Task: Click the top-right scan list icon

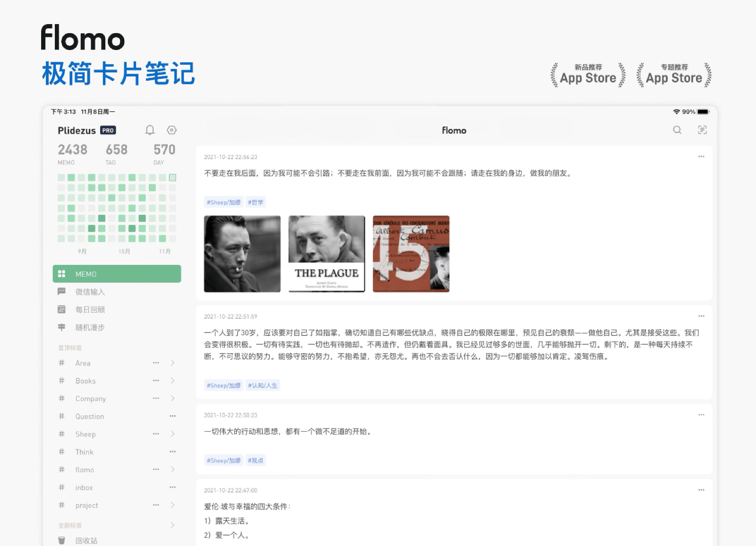Action: [x=702, y=130]
